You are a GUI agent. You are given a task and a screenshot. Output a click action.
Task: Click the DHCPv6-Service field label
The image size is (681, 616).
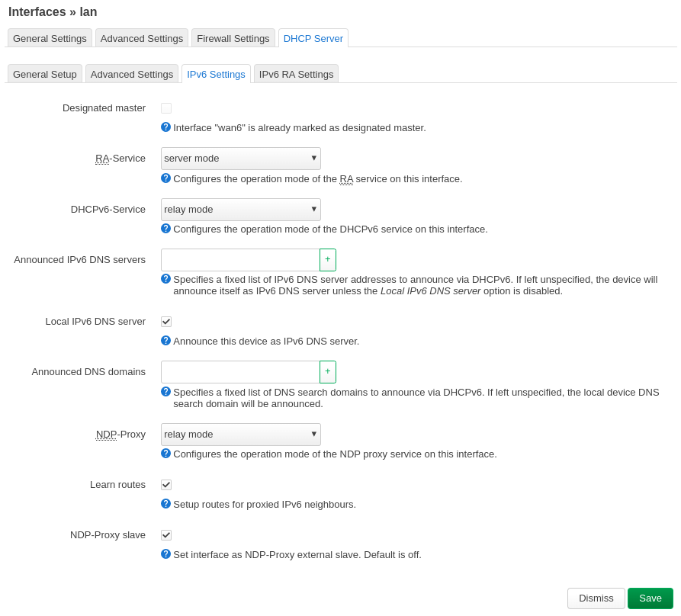click(108, 210)
